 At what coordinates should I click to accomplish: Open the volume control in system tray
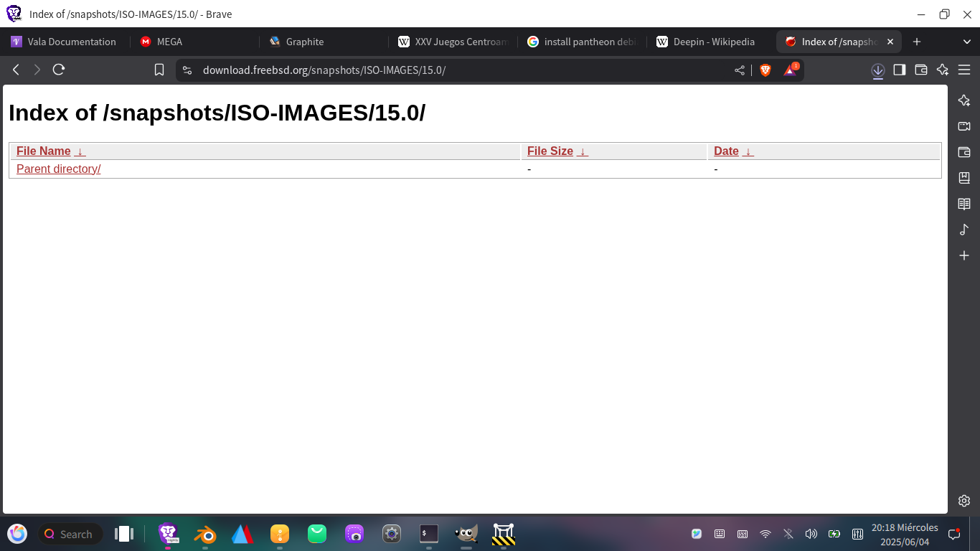[x=811, y=534]
